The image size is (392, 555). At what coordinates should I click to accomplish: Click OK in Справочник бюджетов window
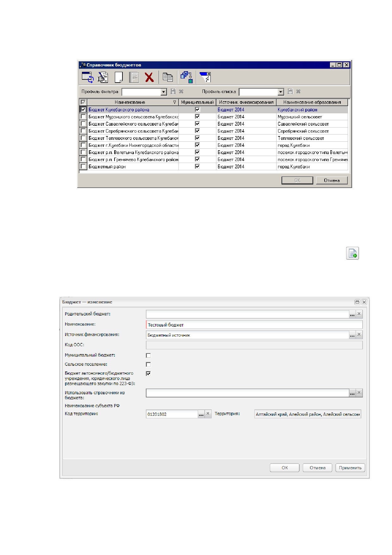[297, 180]
